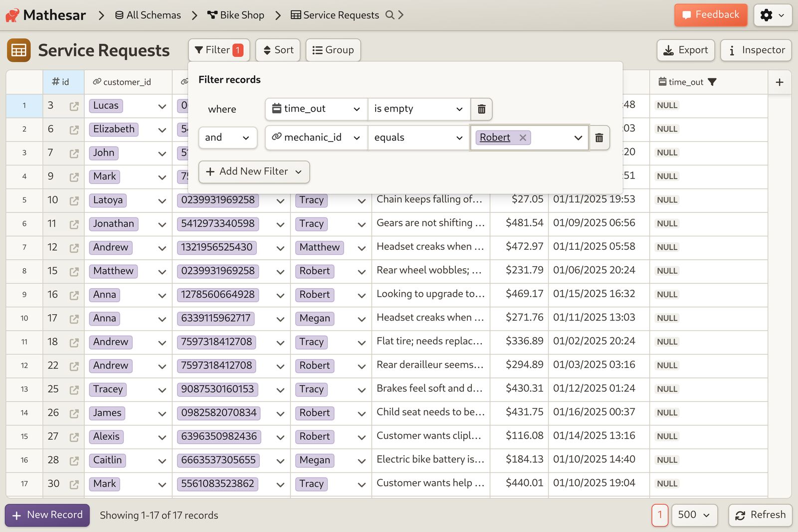Navigate to All Schemas breadcrumb
Image resolution: width=798 pixels, height=532 pixels.
(148, 15)
